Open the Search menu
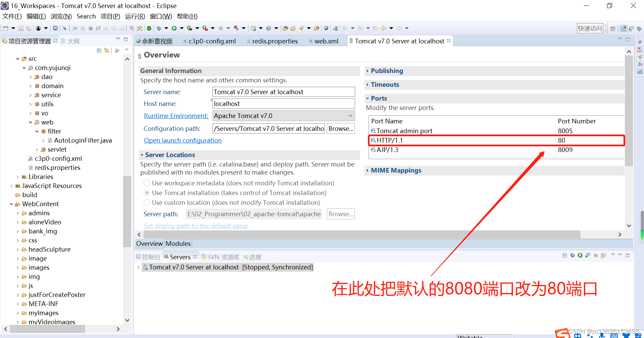Screen dimensions: 644x338 pos(86,16)
